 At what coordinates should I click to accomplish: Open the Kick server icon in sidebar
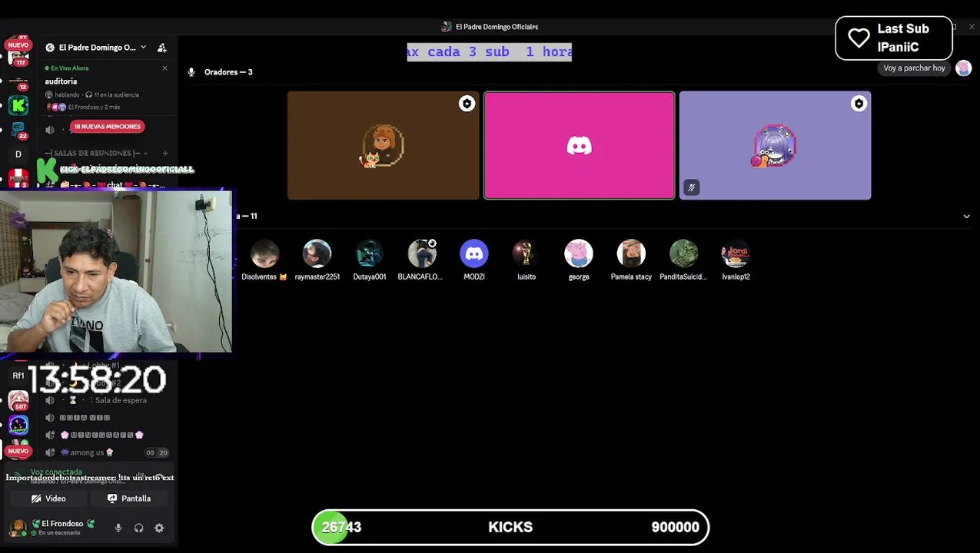[x=18, y=105]
